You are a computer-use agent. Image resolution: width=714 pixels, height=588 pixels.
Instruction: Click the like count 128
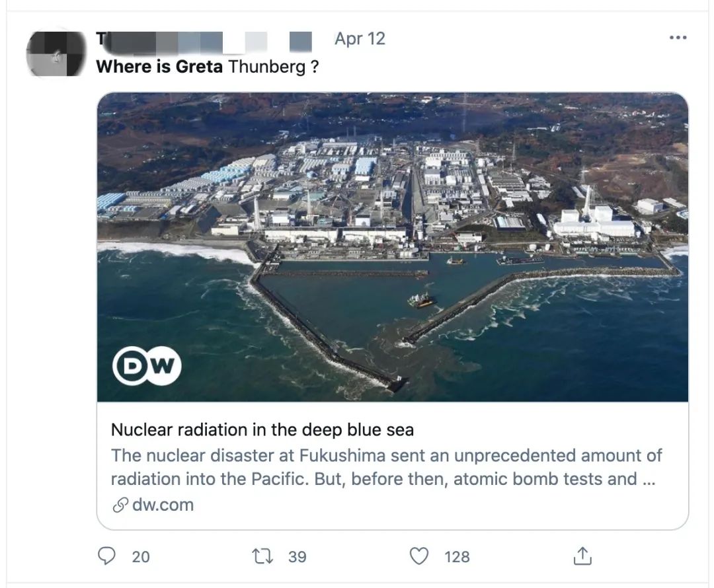point(457,557)
